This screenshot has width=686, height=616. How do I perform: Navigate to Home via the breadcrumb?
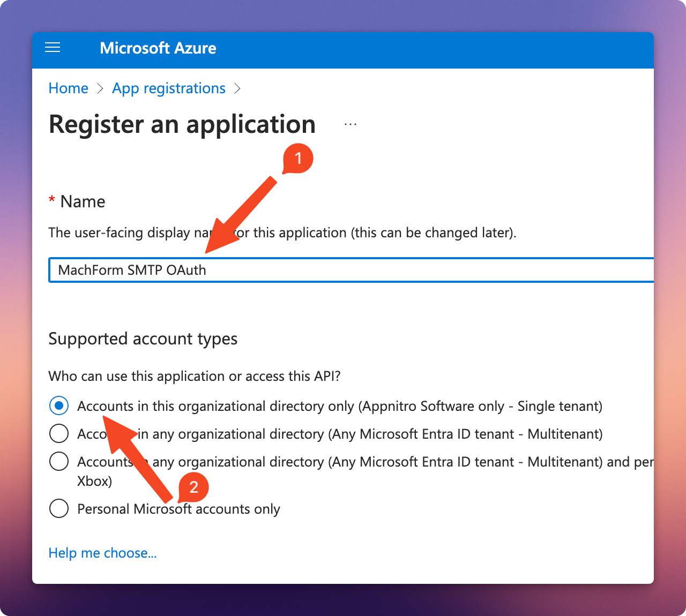point(68,88)
